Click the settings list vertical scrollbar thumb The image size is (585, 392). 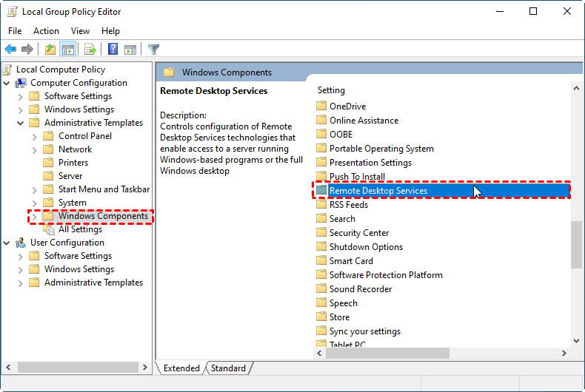[x=576, y=244]
